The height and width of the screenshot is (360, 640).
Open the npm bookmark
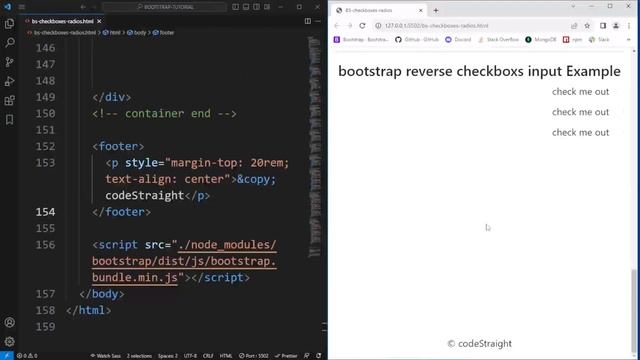click(572, 40)
